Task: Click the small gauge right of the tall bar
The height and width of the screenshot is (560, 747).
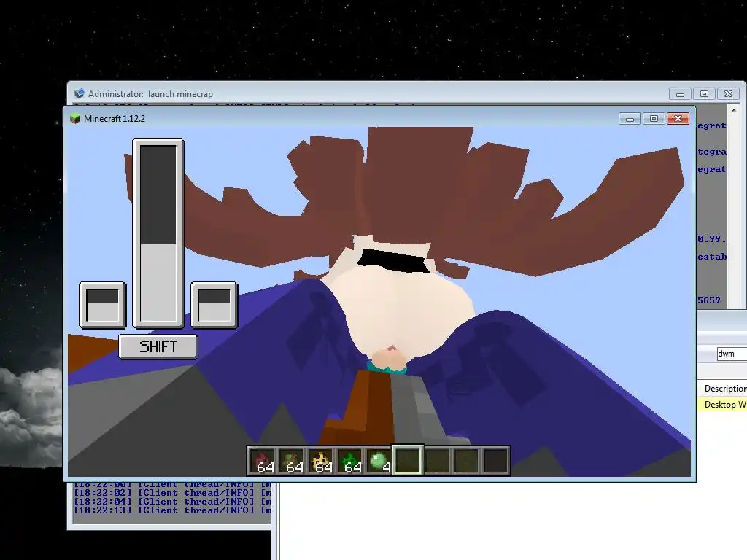Action: coord(214,306)
